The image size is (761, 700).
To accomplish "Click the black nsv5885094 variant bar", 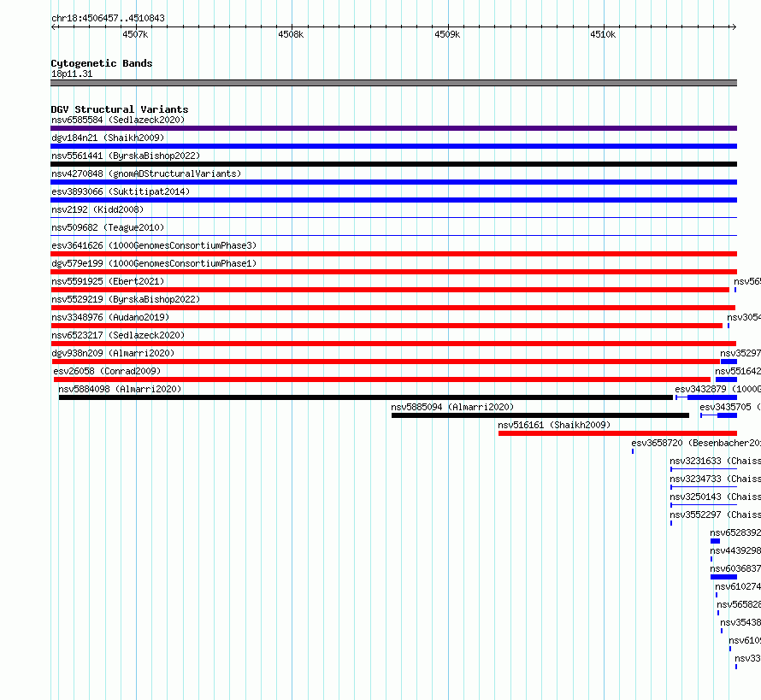I will [540, 415].
